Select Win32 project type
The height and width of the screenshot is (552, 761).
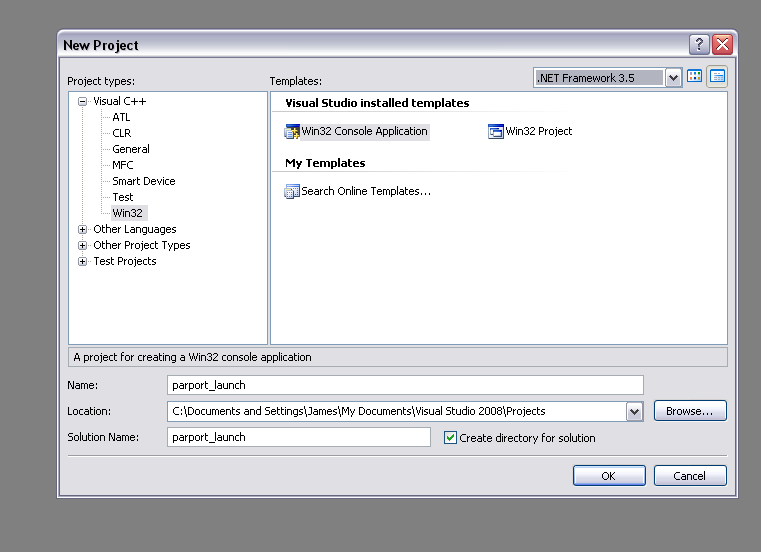128,213
